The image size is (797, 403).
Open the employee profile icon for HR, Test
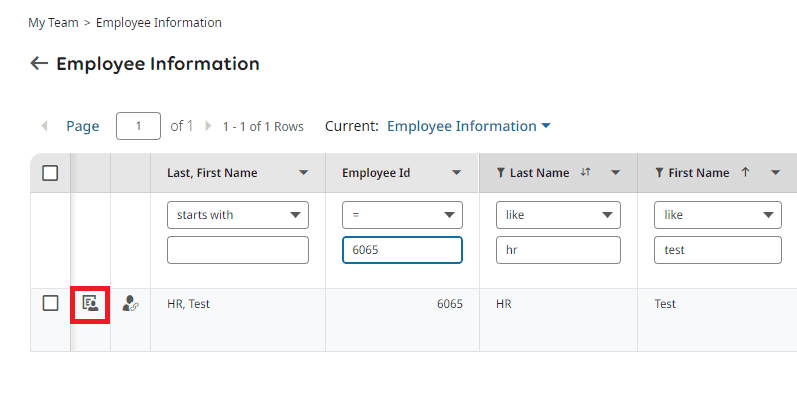pos(90,304)
